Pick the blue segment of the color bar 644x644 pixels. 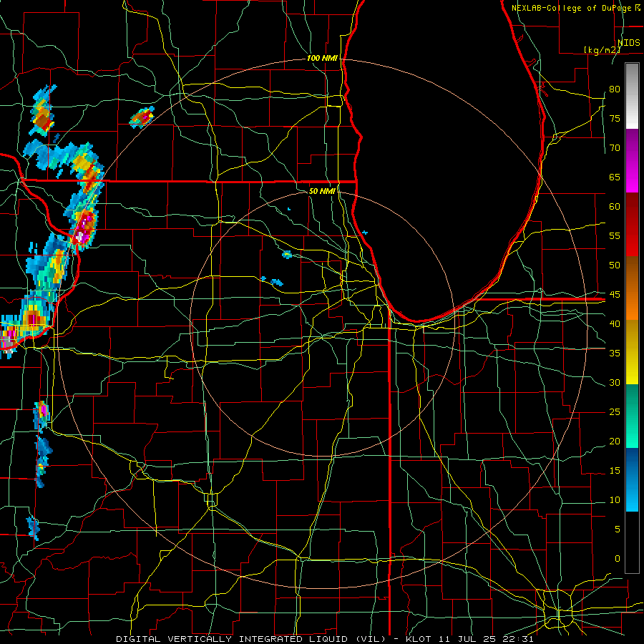point(632,479)
